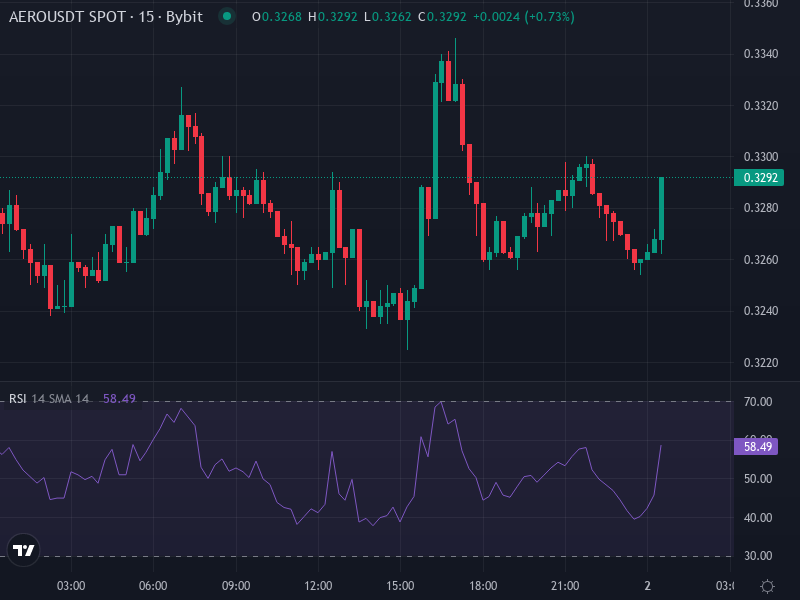Image resolution: width=800 pixels, height=600 pixels.
Task: Click the 15:00 time axis label
Action: (x=402, y=581)
